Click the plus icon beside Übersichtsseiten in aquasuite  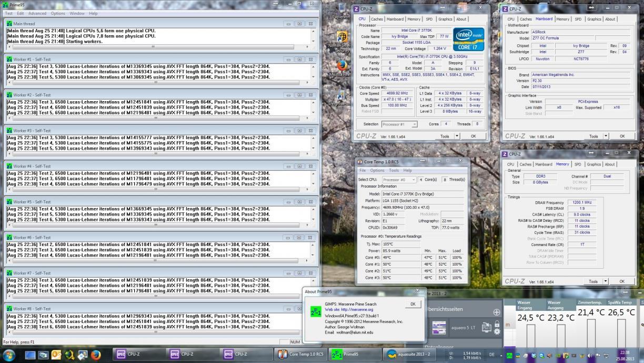tap(497, 312)
